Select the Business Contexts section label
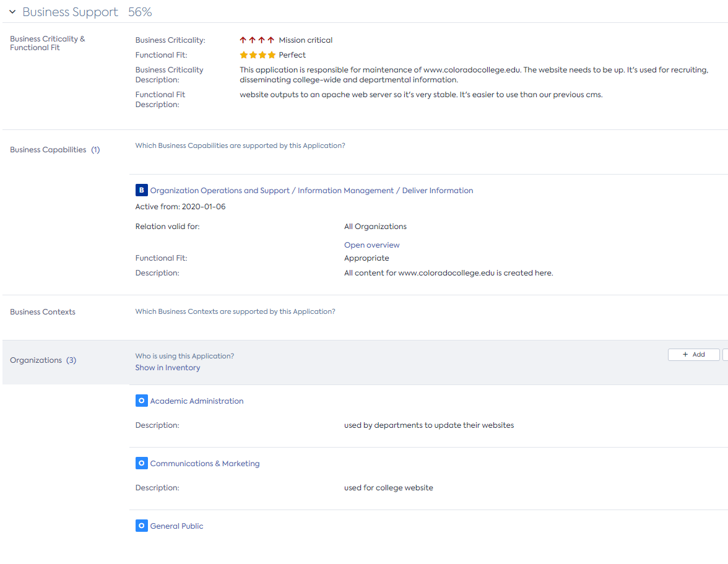The image size is (728, 564). 43,312
